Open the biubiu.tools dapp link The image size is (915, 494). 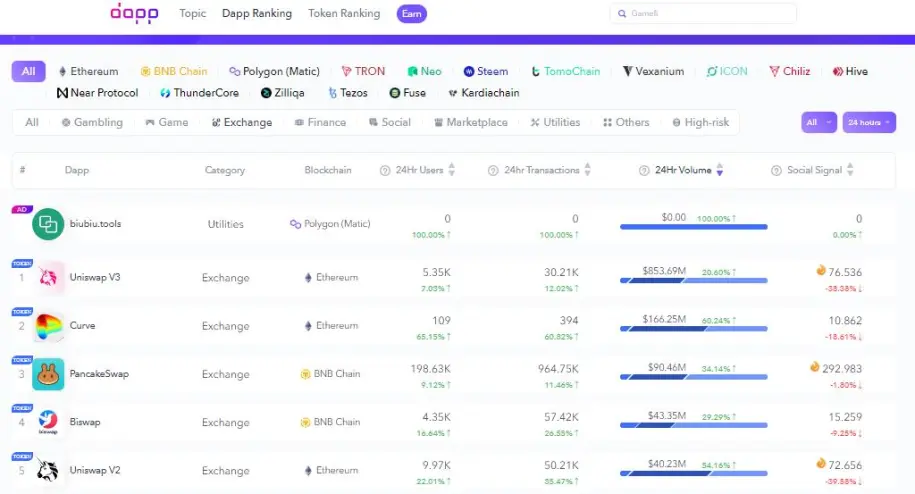pos(96,224)
